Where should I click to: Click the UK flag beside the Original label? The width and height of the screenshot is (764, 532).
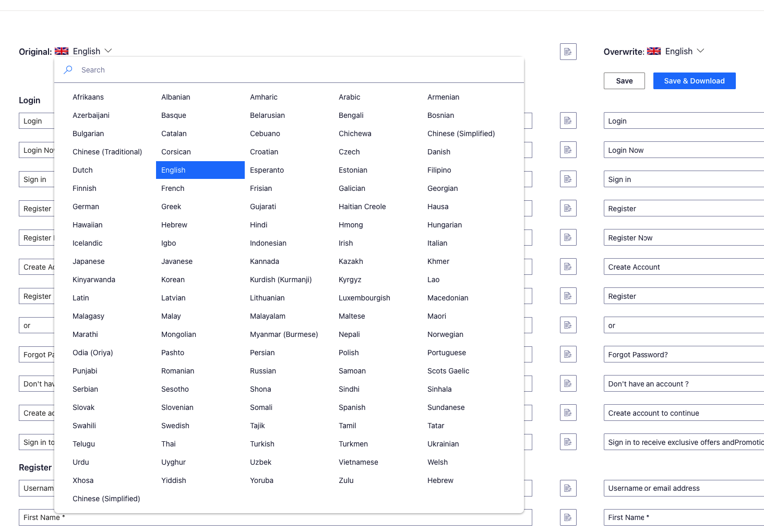click(61, 51)
